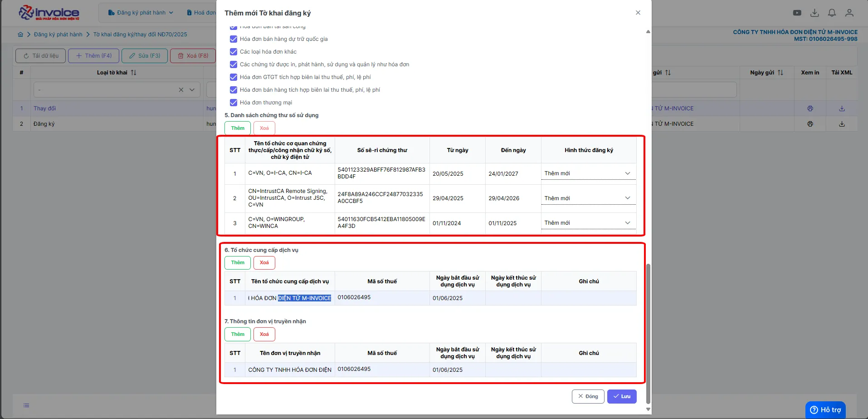
Task: Uncheck Hóa đơn thương mại checkbox
Action: [234, 103]
